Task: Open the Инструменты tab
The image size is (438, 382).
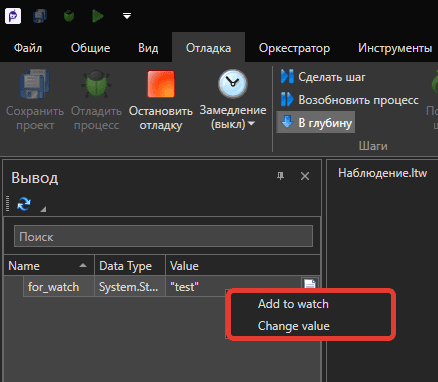Action: pos(395,48)
